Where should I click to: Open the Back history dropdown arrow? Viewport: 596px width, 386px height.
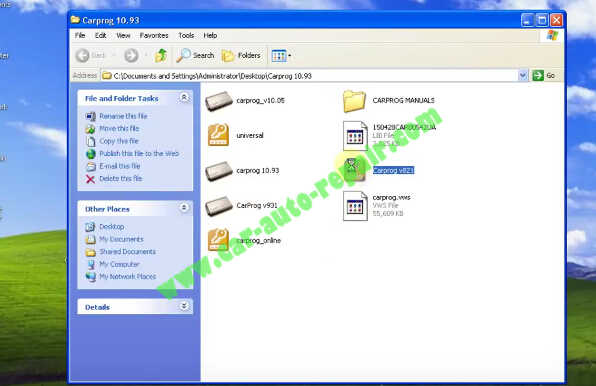point(113,55)
